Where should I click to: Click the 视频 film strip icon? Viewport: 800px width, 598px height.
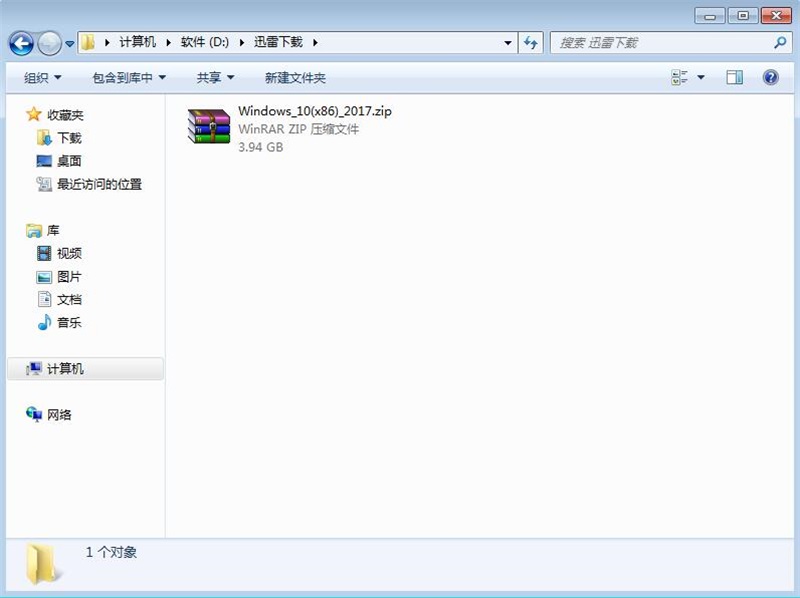[x=44, y=253]
